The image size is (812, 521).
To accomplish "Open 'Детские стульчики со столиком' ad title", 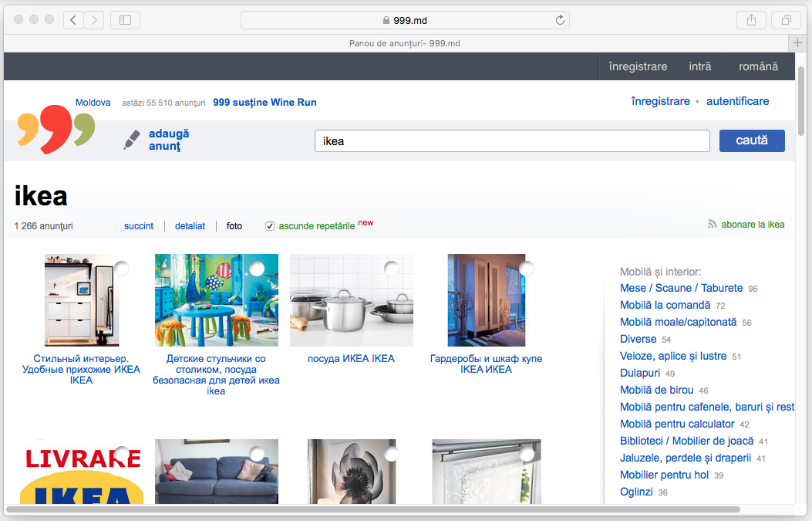I will (216, 375).
